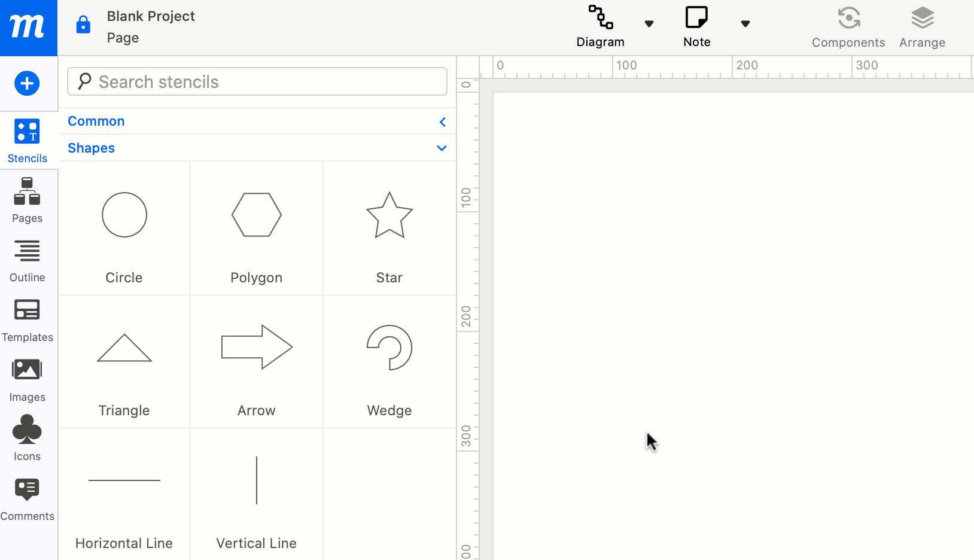This screenshot has width=974, height=560.
Task: Open the Arrange panel
Action: point(922,27)
